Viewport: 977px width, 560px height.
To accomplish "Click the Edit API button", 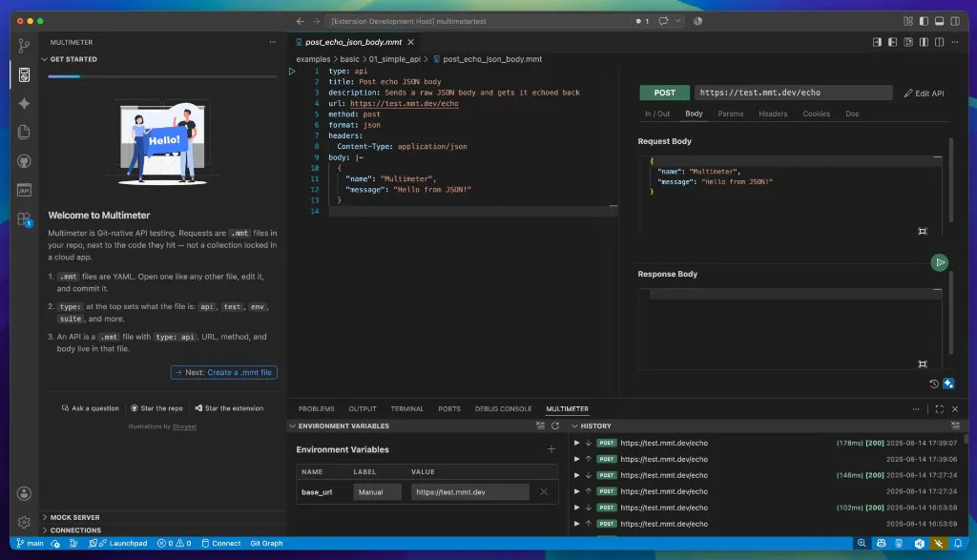I will 924,93.
